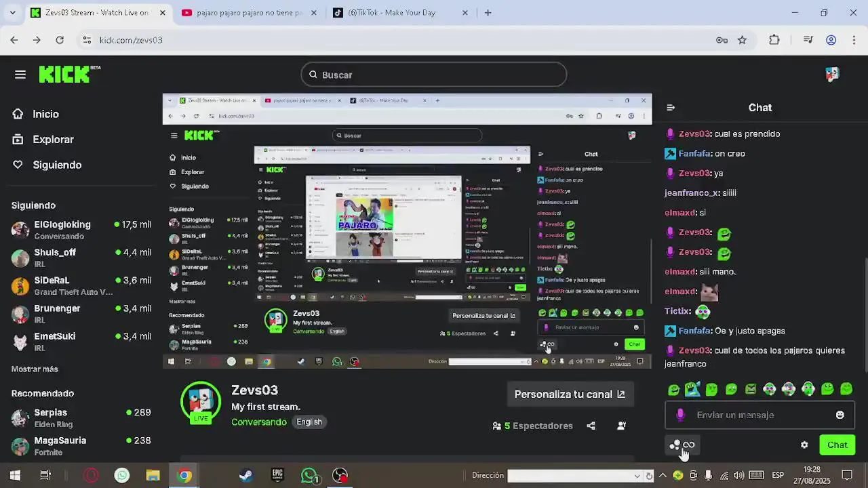The image size is (868, 488).
Task: Click the Buscar search field
Action: point(434,75)
